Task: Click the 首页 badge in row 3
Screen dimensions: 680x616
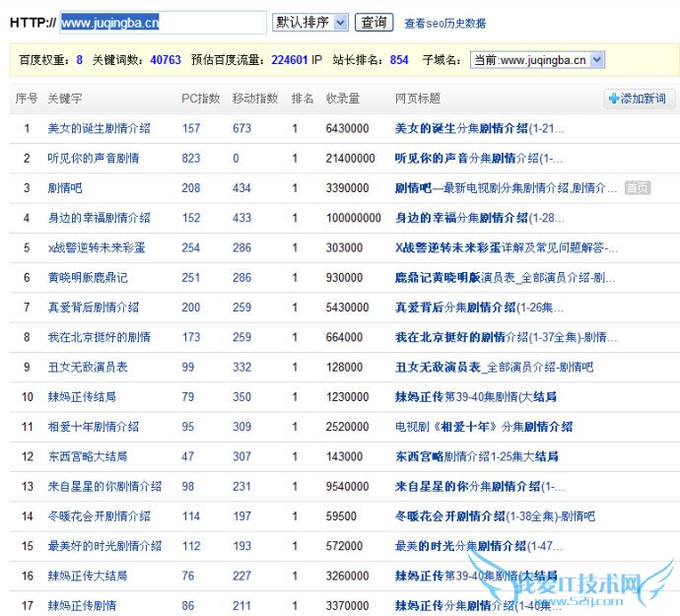Action: point(637,188)
